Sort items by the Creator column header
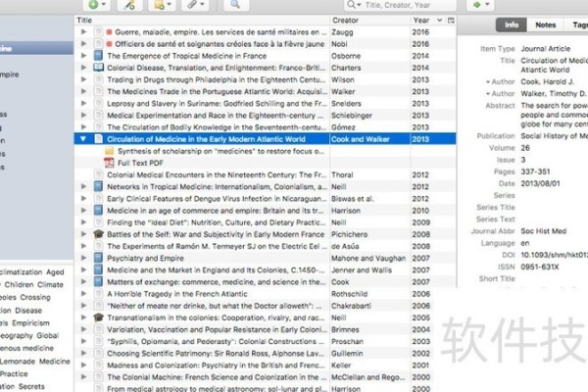588x392 pixels. click(369, 21)
